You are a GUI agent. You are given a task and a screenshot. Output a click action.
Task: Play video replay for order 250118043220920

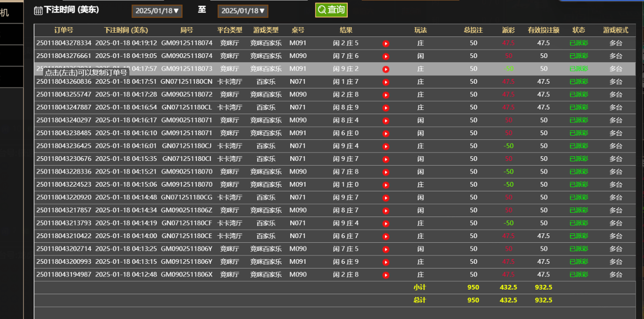386,198
